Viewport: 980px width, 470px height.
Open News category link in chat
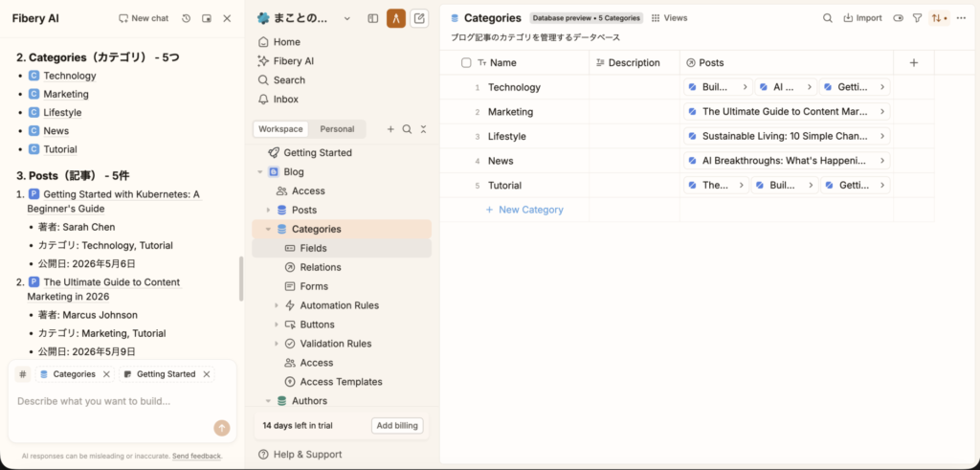tap(56, 130)
